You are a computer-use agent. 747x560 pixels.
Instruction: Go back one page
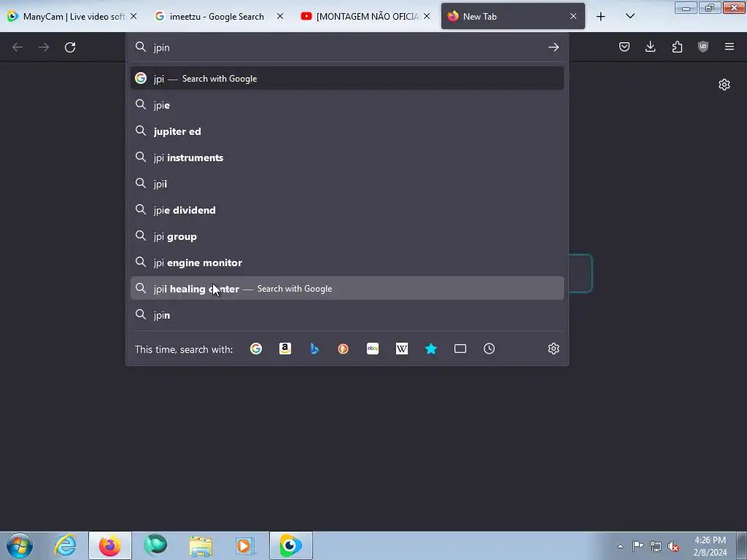[18, 47]
